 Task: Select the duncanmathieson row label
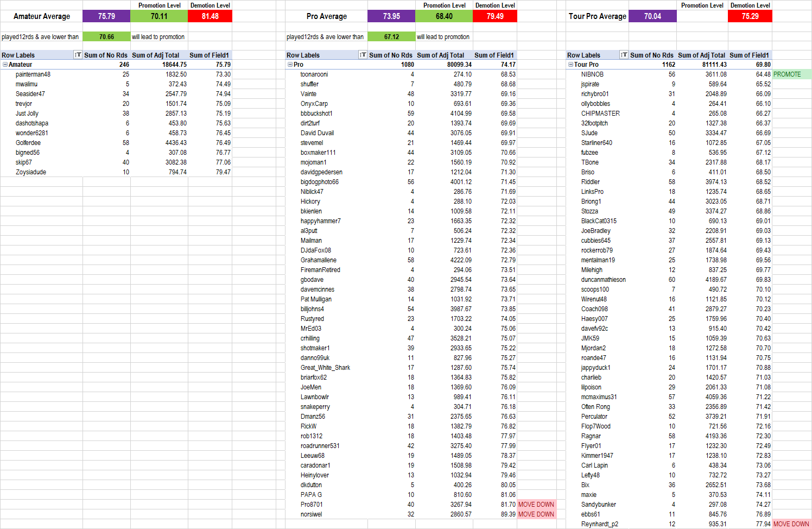[x=603, y=280]
